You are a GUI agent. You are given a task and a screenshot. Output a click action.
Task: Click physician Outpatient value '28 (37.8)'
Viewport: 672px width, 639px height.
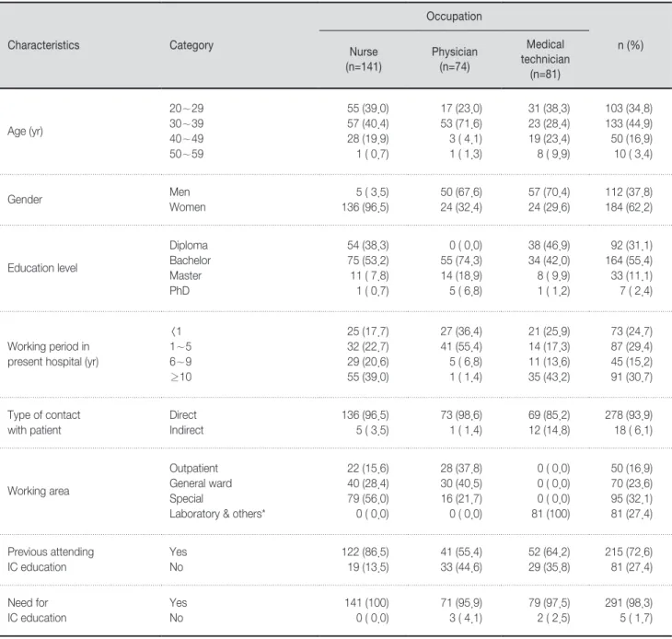coord(461,468)
